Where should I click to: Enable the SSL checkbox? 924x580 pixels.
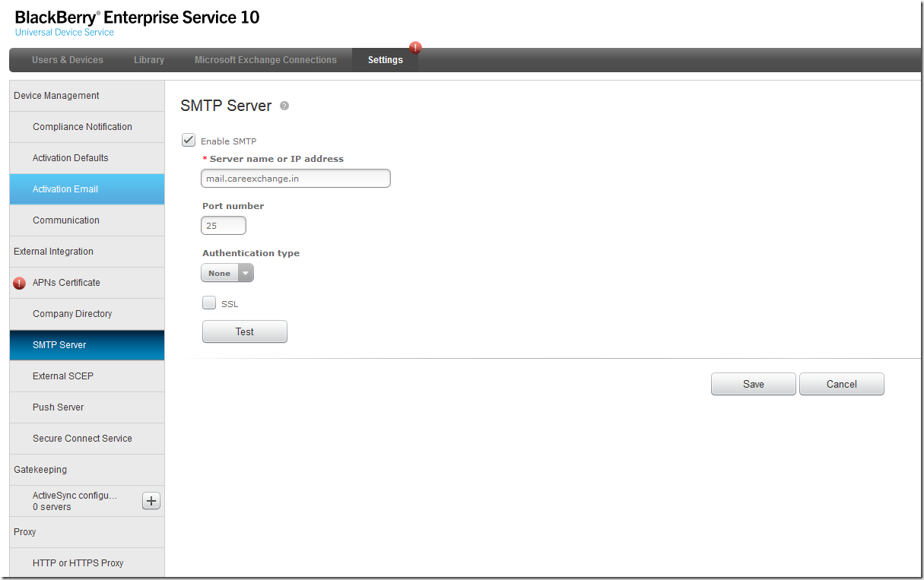click(209, 303)
